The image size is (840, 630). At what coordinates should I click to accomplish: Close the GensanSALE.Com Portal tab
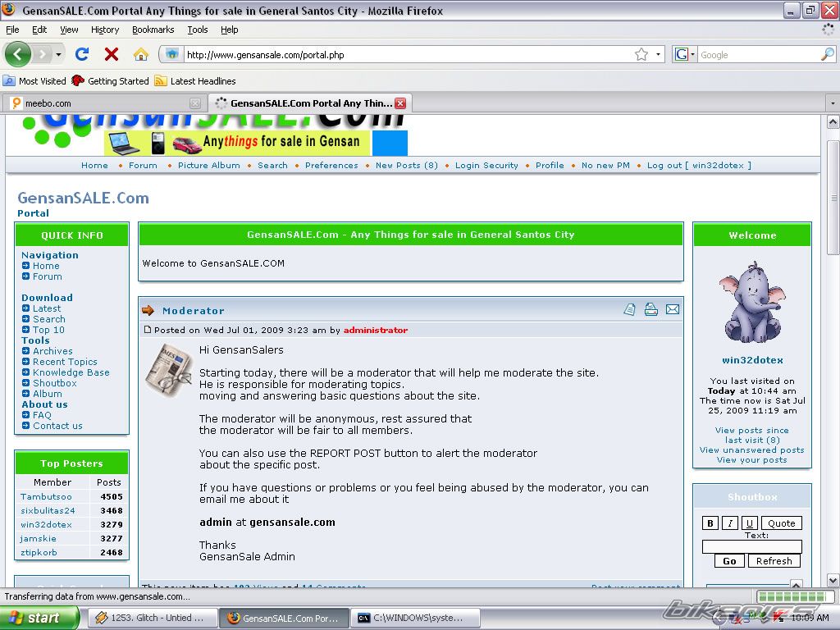point(400,103)
